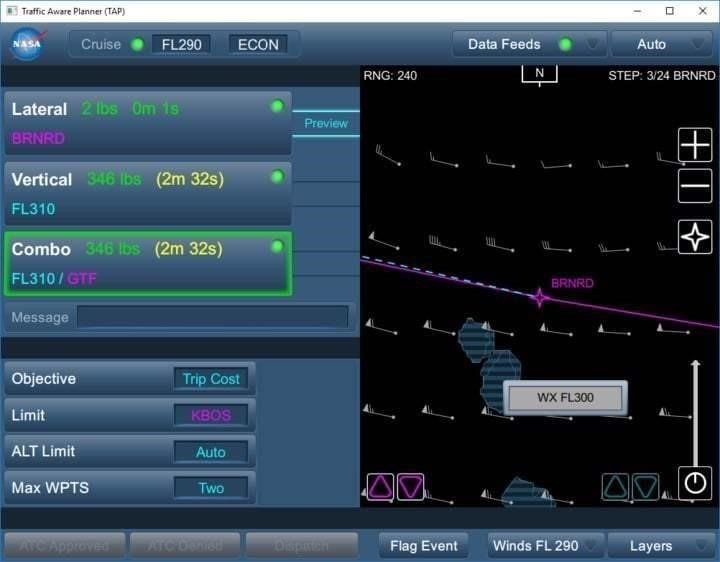Toggle the Vertical solution green indicator

pyautogui.click(x=277, y=177)
